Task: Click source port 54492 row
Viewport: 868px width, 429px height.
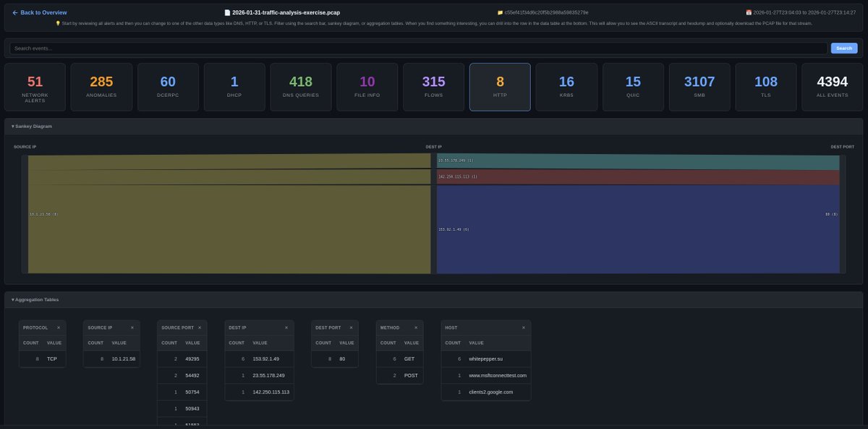Action: pos(182,375)
